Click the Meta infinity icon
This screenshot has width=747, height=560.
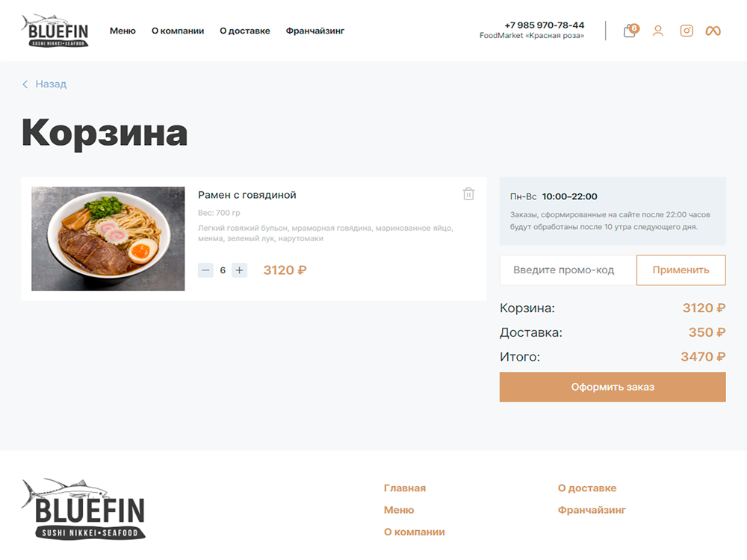point(713,31)
